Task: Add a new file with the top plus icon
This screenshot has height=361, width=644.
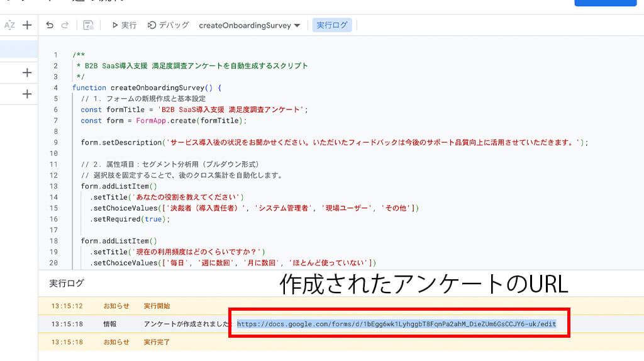Action: click(27, 25)
